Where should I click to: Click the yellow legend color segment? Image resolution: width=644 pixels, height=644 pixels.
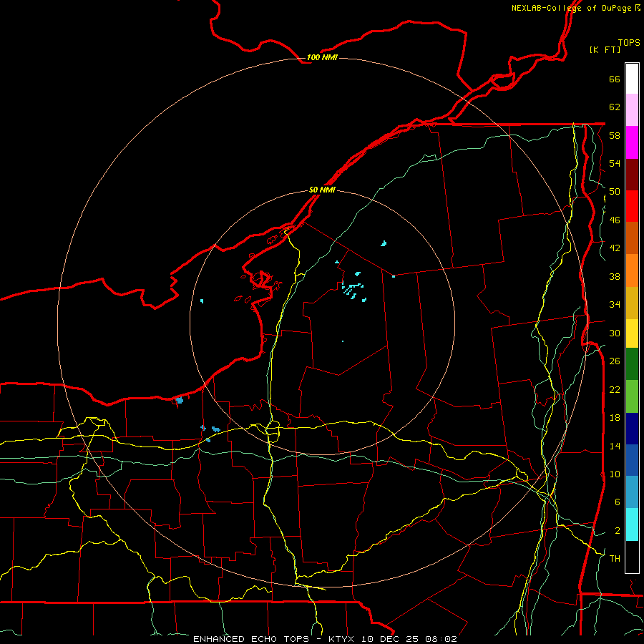pos(632,334)
